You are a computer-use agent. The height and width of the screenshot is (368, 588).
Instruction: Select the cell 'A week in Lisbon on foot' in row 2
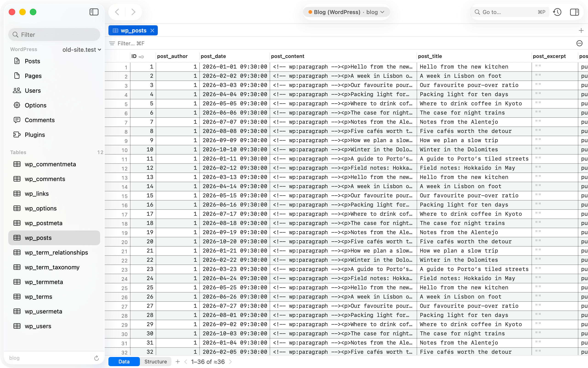click(474, 76)
